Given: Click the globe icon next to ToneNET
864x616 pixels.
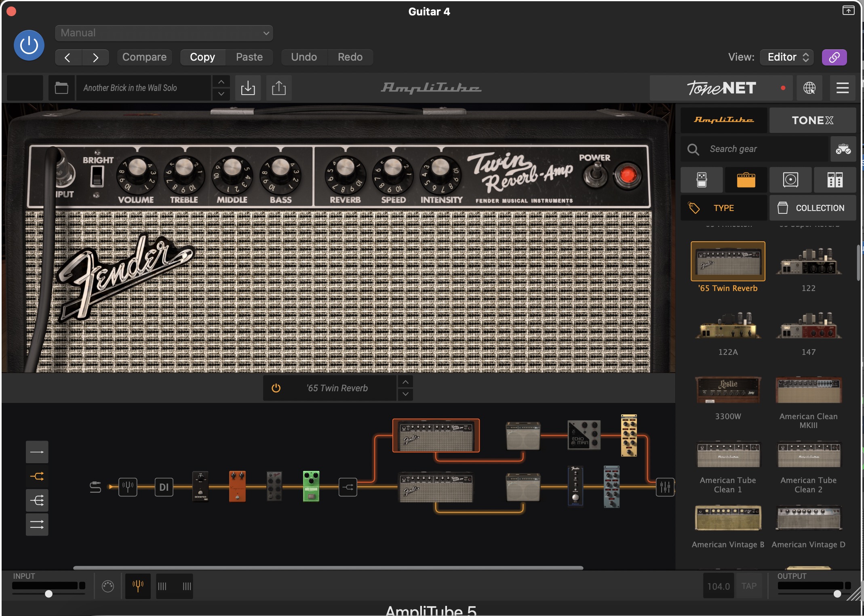Looking at the screenshot, I should pyautogui.click(x=809, y=88).
